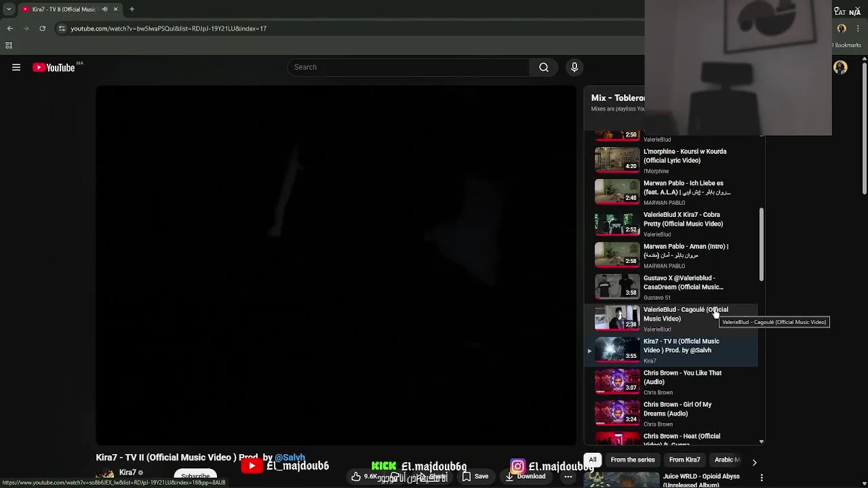Go to the YouTube home logo

tap(54, 67)
